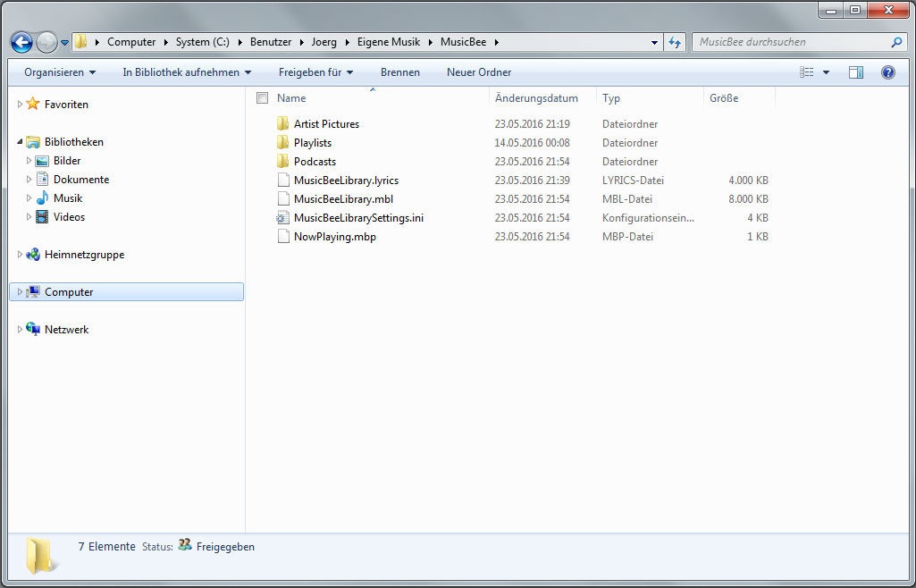Create a new folder with Neuer Ordner

pyautogui.click(x=479, y=72)
